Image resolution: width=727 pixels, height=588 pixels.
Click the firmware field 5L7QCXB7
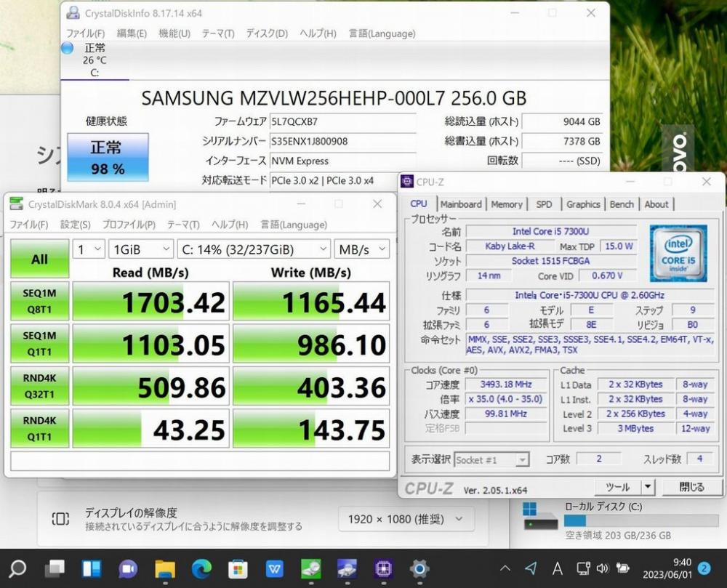click(x=342, y=122)
